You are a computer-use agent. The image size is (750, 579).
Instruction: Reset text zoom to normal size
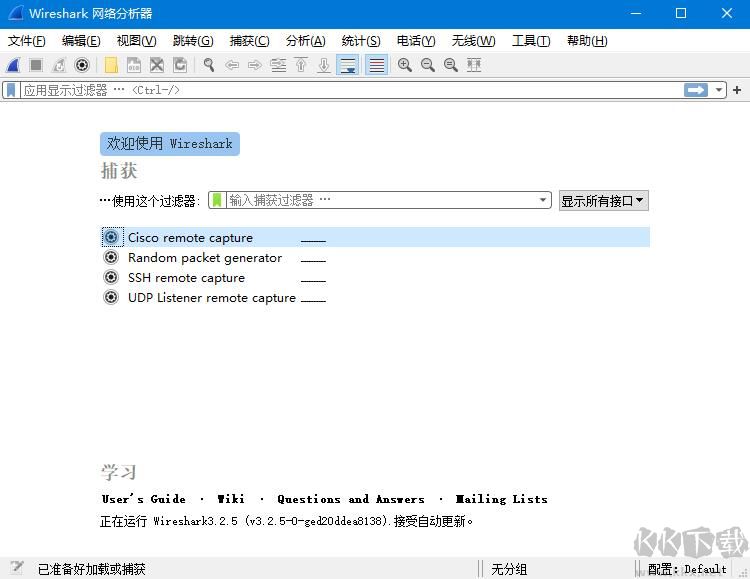[x=451, y=65]
